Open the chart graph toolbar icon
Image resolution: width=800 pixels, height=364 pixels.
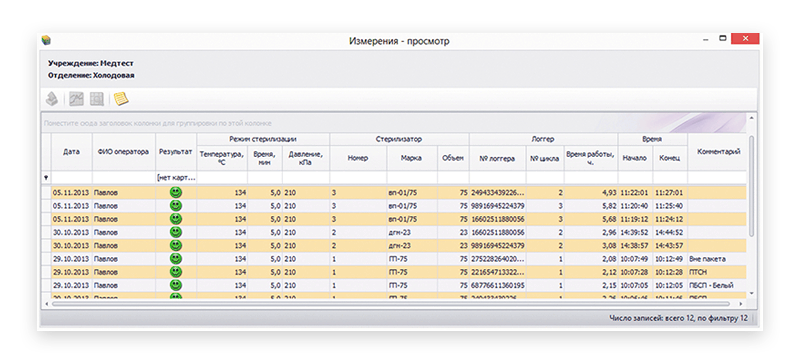coord(77,99)
